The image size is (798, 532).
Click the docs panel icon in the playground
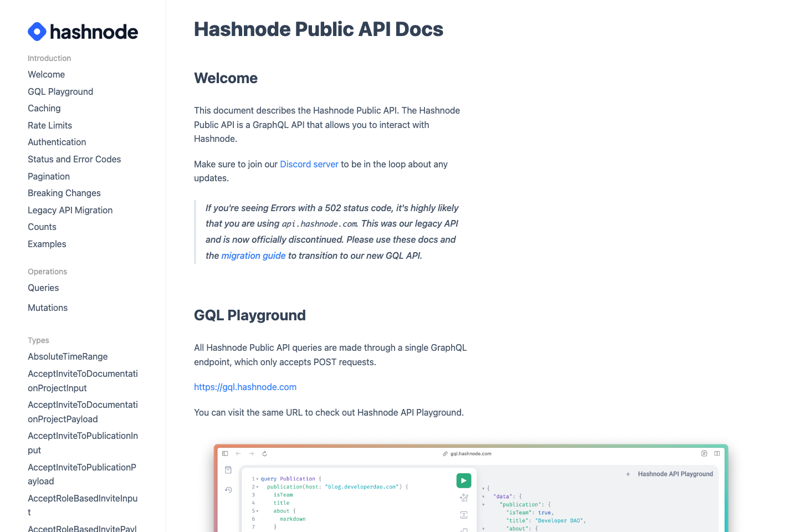pyautogui.click(x=228, y=469)
